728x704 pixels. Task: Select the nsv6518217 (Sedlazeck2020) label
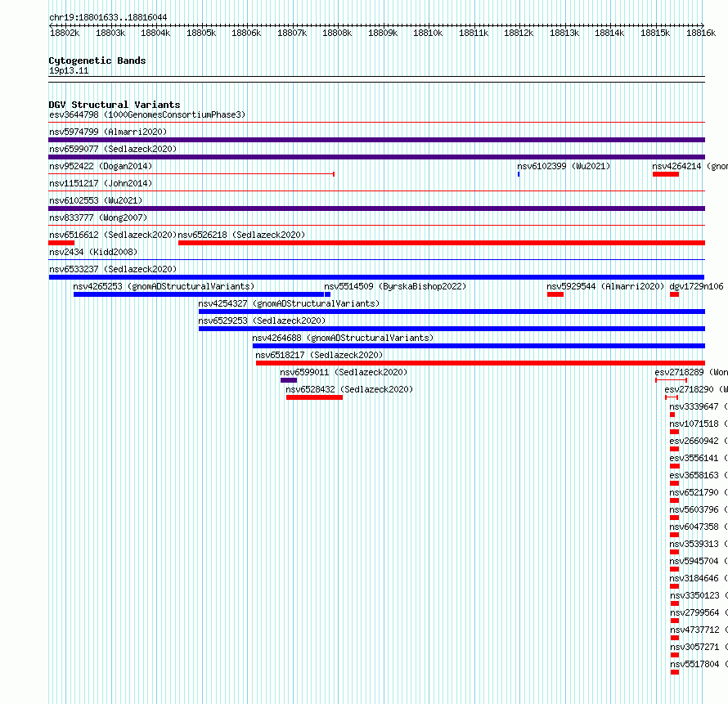[319, 355]
